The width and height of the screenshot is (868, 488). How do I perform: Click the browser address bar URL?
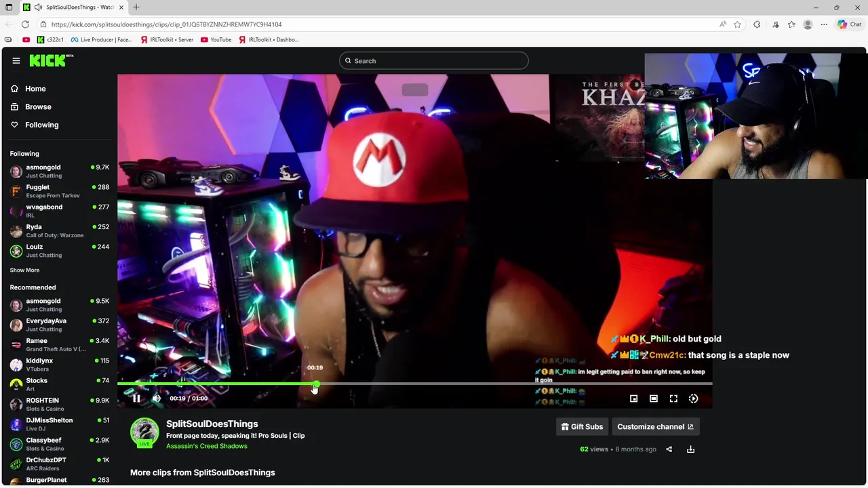(166, 24)
